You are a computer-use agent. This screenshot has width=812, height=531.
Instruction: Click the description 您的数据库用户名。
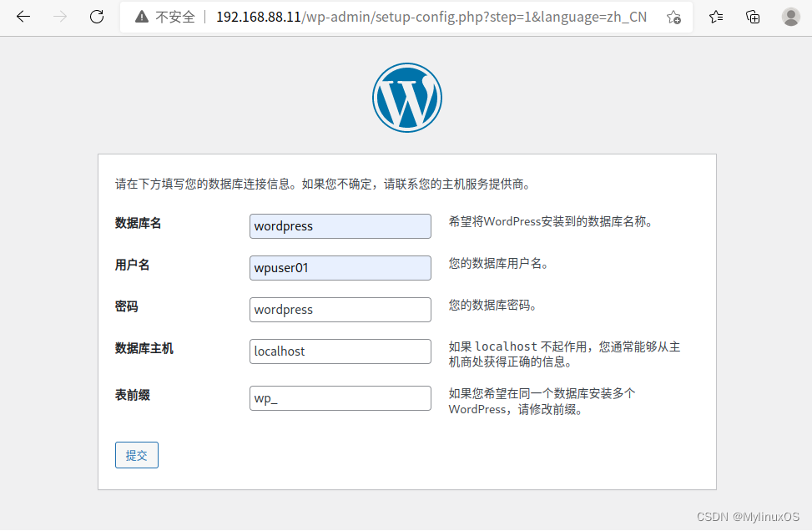click(499, 264)
